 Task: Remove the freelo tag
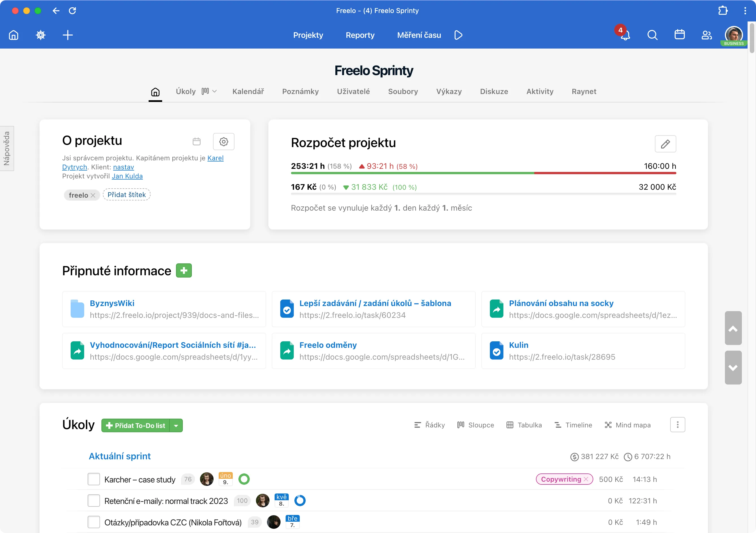[93, 195]
